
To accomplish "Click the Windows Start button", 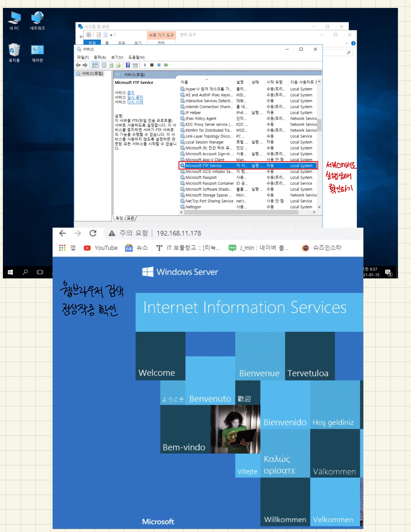I will pyautogui.click(x=10, y=272).
